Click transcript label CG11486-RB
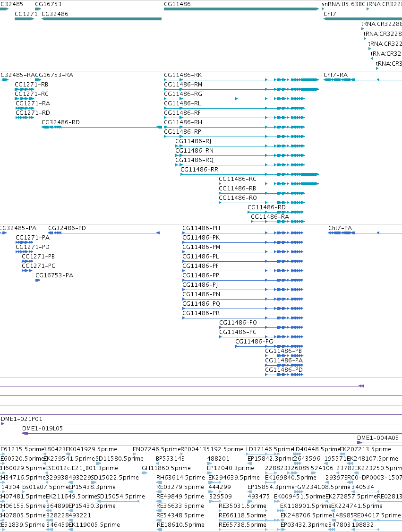The width and height of the screenshot is (402, 532). pyautogui.click(x=238, y=189)
